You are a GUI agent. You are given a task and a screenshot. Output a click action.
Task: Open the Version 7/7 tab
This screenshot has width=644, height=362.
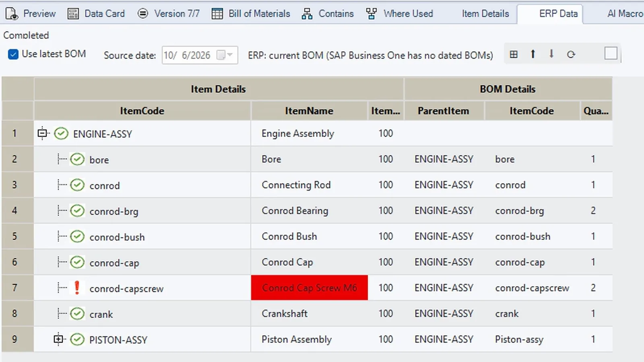click(169, 14)
